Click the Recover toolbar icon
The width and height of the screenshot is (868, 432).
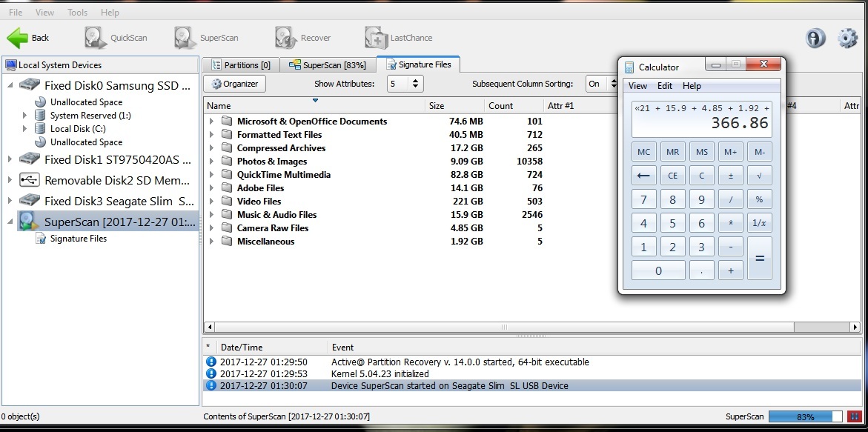coord(286,38)
